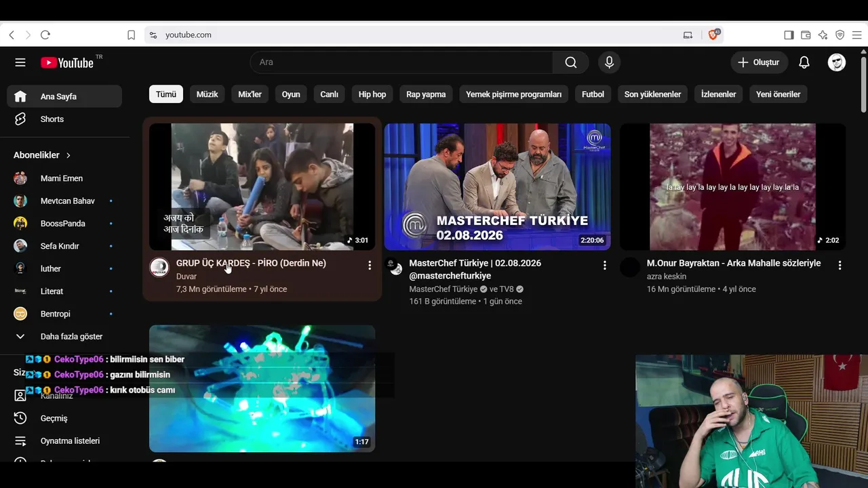
Task: Click the azra keskin channel name
Action: [x=667, y=277]
